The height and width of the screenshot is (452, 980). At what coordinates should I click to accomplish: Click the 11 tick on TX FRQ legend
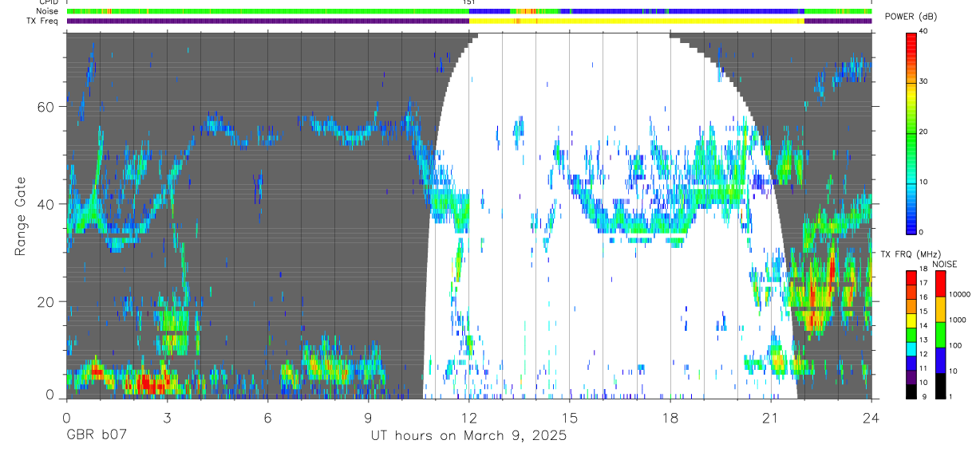coord(923,367)
